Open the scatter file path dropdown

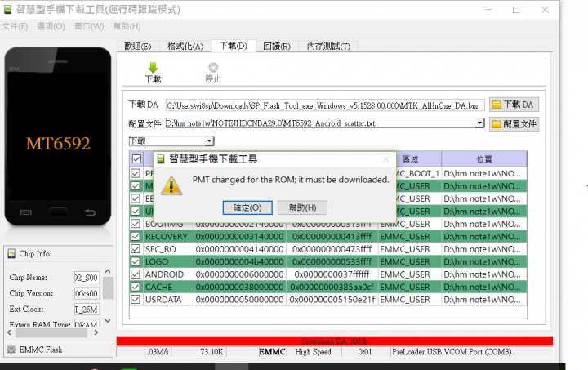(x=479, y=123)
